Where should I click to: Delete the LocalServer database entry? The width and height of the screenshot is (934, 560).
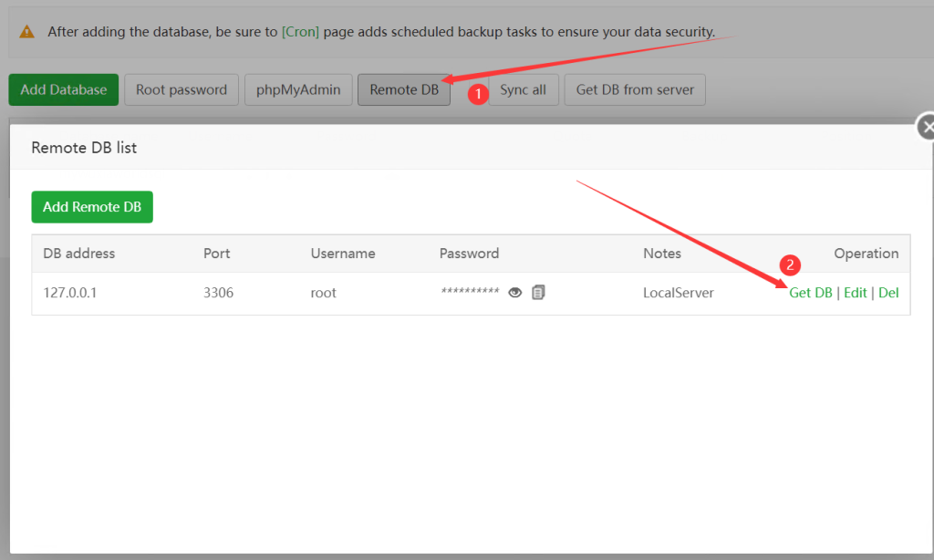tap(888, 293)
